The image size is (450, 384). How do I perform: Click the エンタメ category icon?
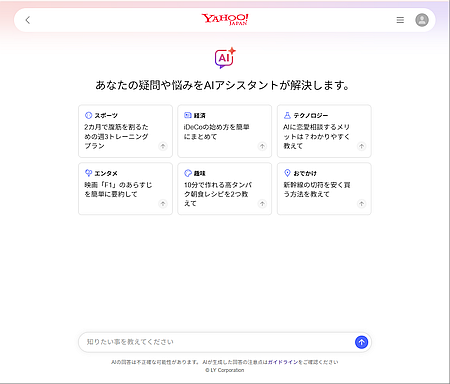(88, 173)
